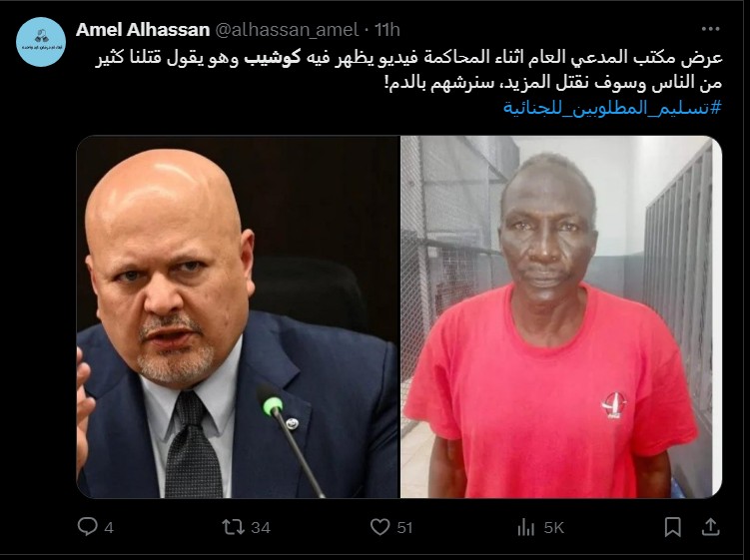Viewport: 750px width, 560px height.
Task: Click the reply speech bubble icon
Action: pyautogui.click(x=87, y=526)
